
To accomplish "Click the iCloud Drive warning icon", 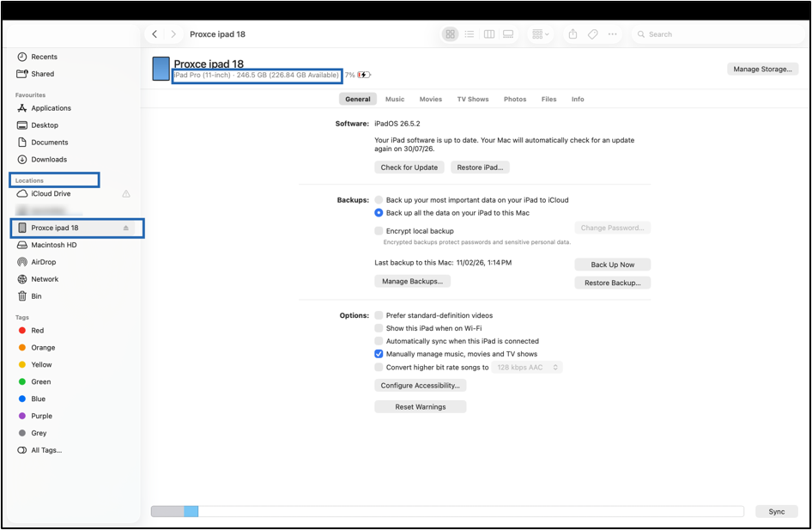I will [126, 194].
